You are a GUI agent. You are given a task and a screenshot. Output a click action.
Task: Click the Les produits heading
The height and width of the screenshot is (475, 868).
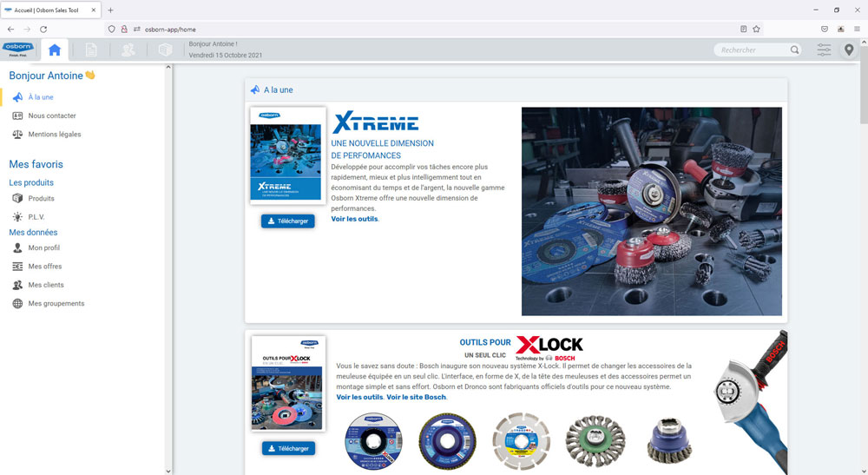(31, 182)
